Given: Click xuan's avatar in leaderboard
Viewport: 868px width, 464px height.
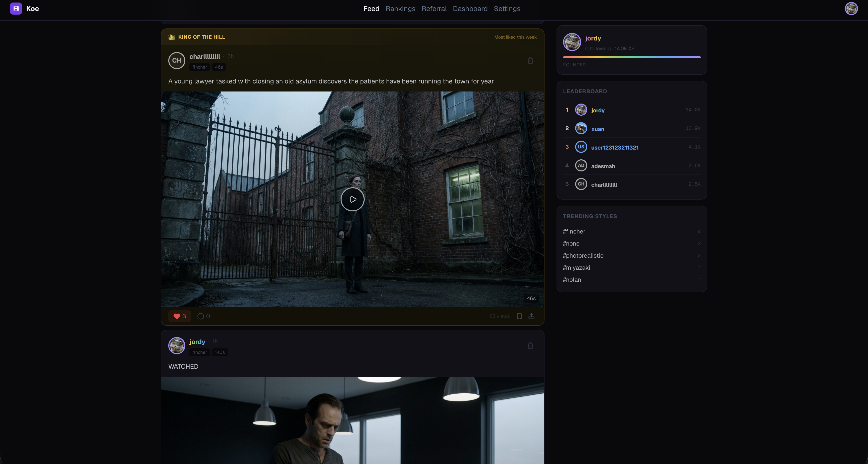Looking at the screenshot, I should 581,128.
